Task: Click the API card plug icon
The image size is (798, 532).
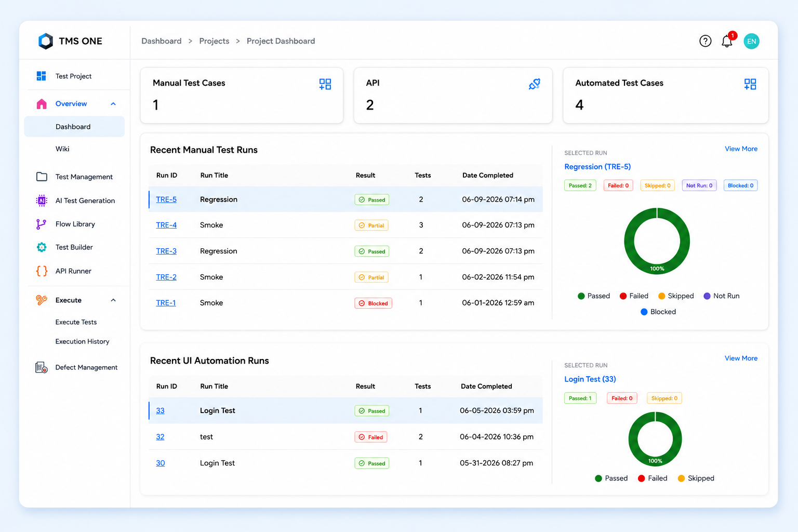Action: click(535, 84)
